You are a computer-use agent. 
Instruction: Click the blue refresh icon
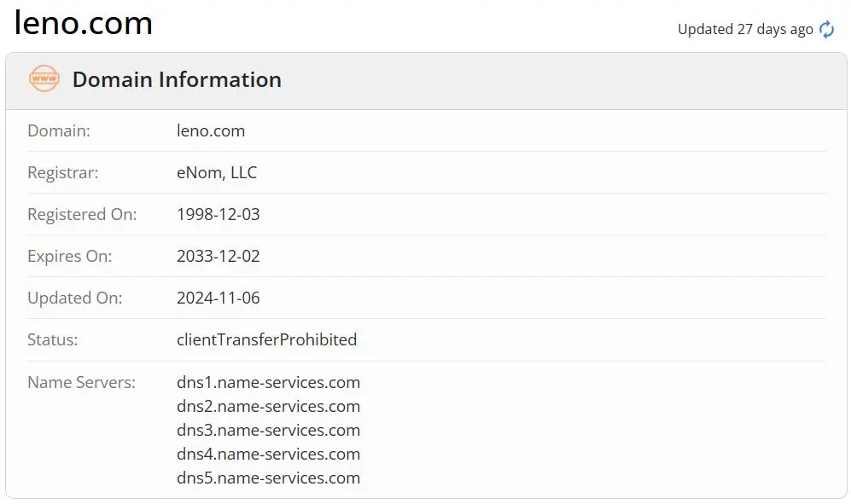click(826, 29)
